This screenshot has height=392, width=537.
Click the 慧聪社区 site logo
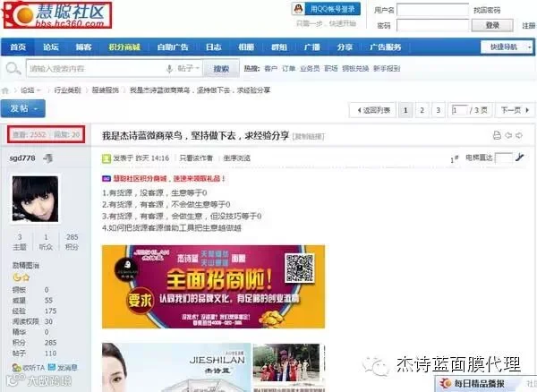[x=57, y=15]
